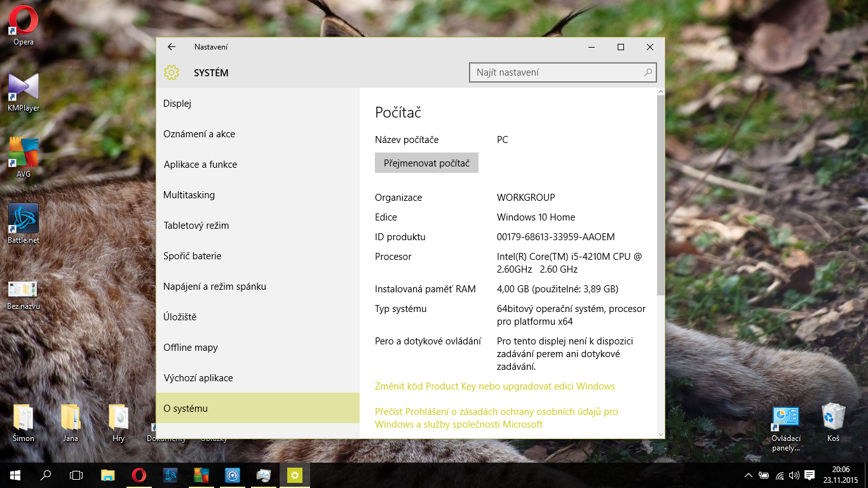Image resolution: width=868 pixels, height=488 pixels.
Task: Click the back arrow in Nastavení window
Action: (171, 47)
